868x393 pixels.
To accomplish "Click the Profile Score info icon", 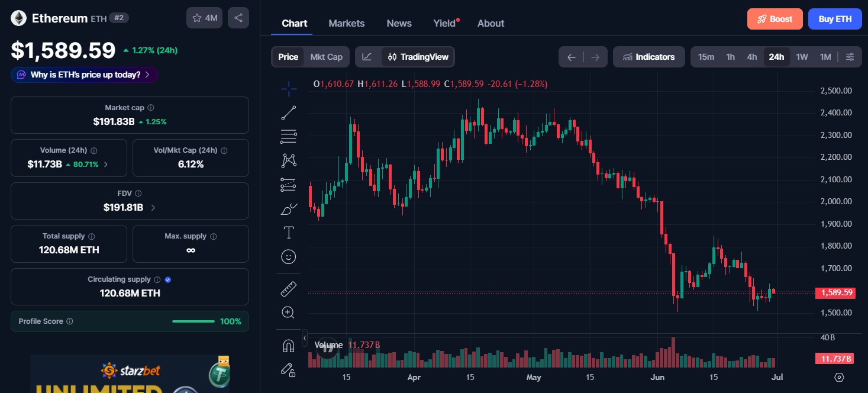I will point(70,321).
